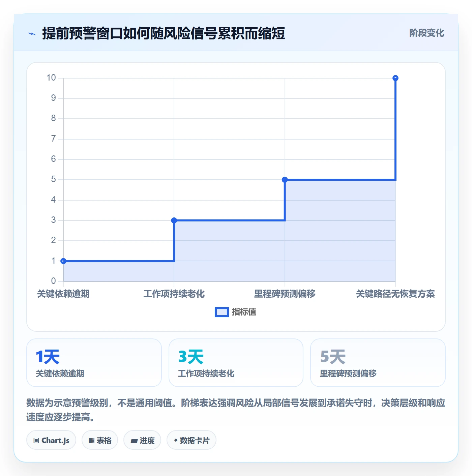Click the 里程碑预测偏移 caption under 5天

[x=348, y=374]
